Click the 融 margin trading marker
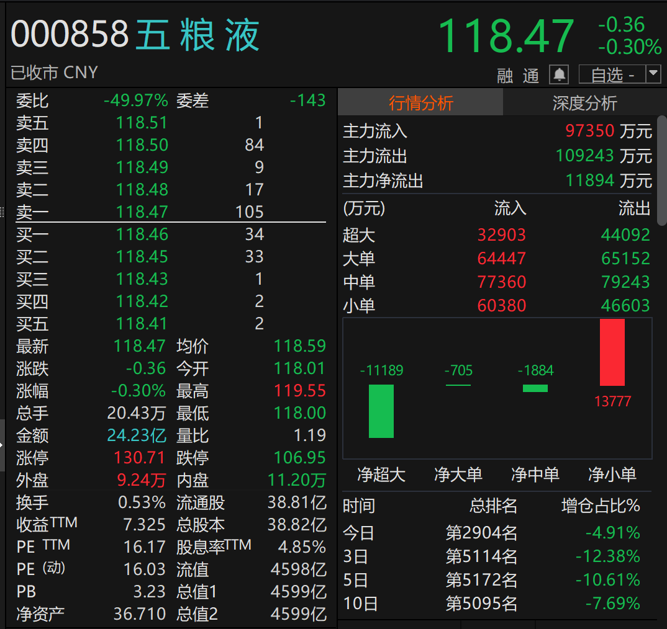Screen dimensions: 667x629 [506, 75]
